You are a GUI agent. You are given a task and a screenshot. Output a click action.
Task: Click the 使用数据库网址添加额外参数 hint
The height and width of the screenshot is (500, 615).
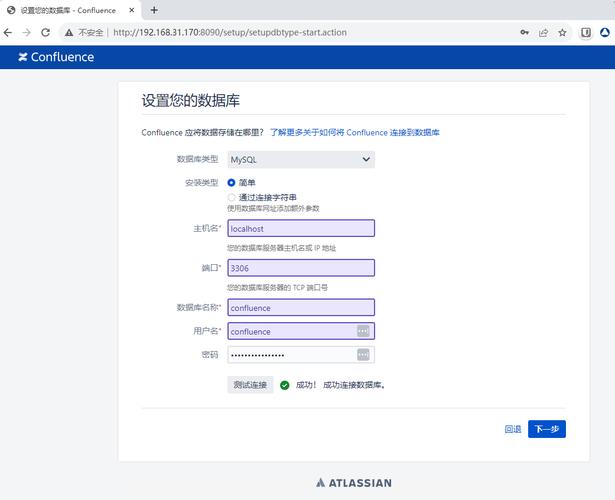(273, 208)
